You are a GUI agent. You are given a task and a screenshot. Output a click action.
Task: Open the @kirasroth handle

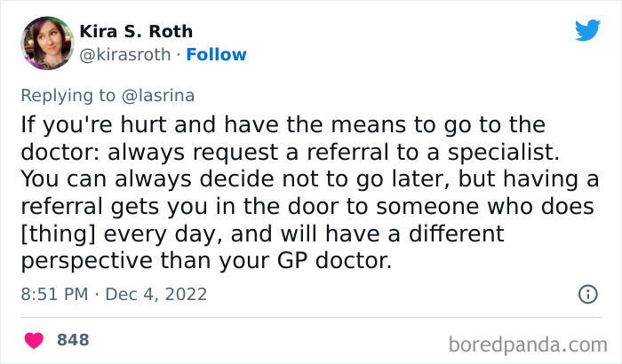[x=125, y=55]
